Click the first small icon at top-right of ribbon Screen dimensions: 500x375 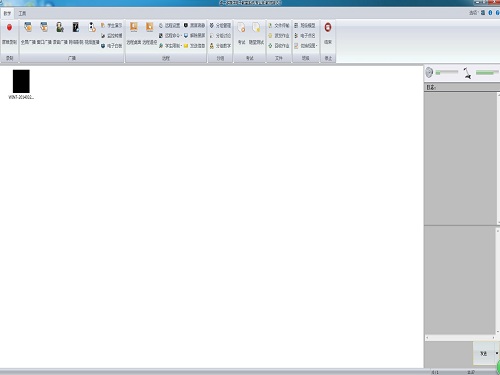tap(483, 13)
